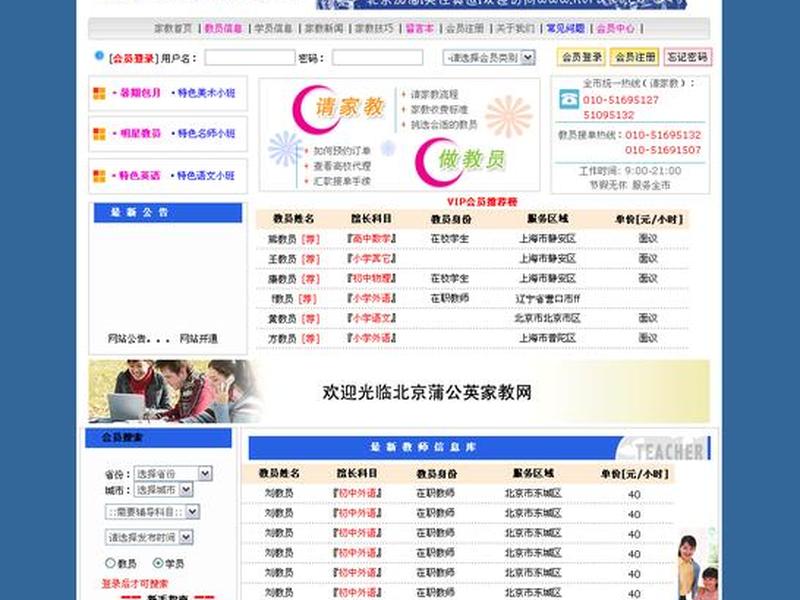800x600 pixels.
Task: Click the VIP会员推荐榜 heading
Action: point(482,202)
